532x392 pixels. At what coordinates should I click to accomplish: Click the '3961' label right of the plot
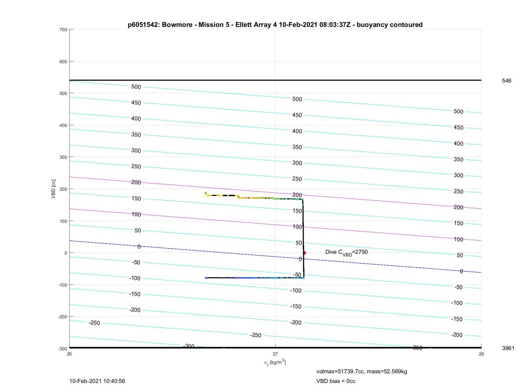(508, 348)
